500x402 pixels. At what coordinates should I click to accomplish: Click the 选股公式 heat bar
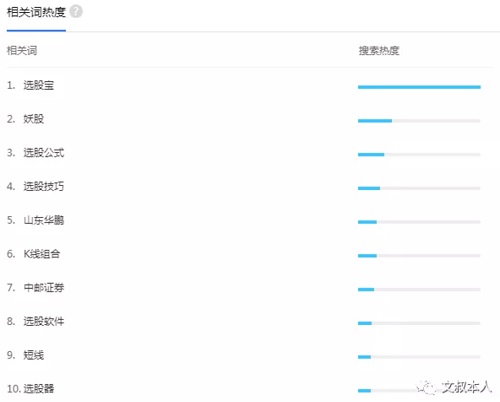click(x=419, y=154)
